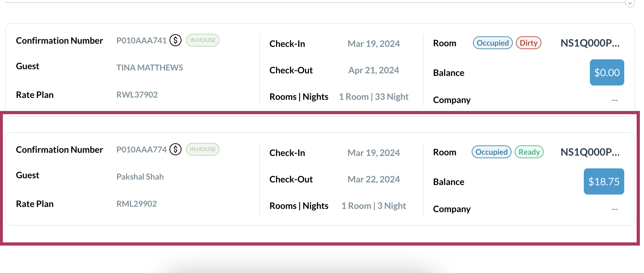Open confirmation number P010AAA741
Image resolution: width=644 pixels, height=273 pixels.
click(141, 41)
